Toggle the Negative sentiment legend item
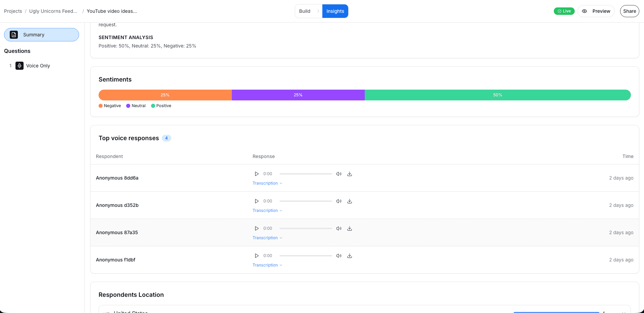 click(x=110, y=105)
